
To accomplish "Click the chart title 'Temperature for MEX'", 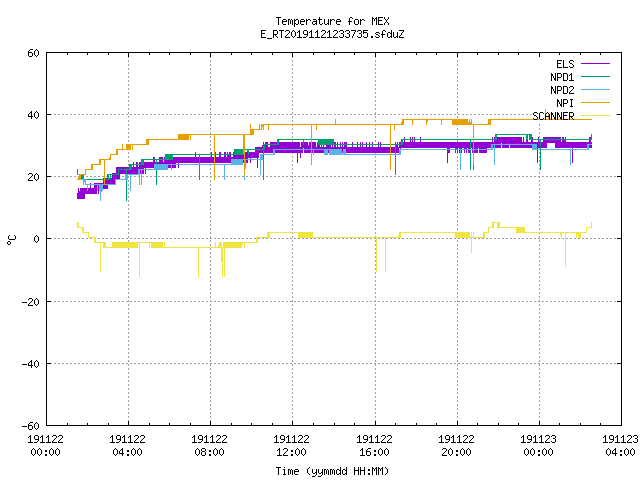I will click(332, 21).
